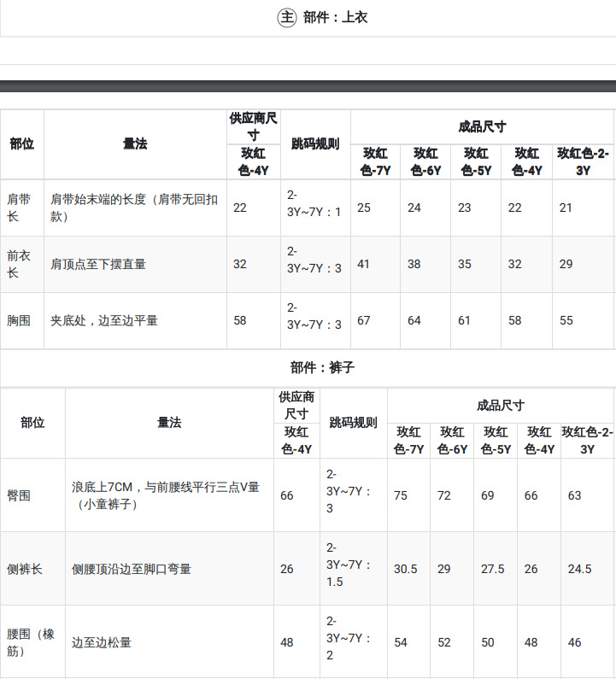Click the 边至边松量 description cell
The height and width of the screenshot is (679, 616).
pyautogui.click(x=102, y=642)
